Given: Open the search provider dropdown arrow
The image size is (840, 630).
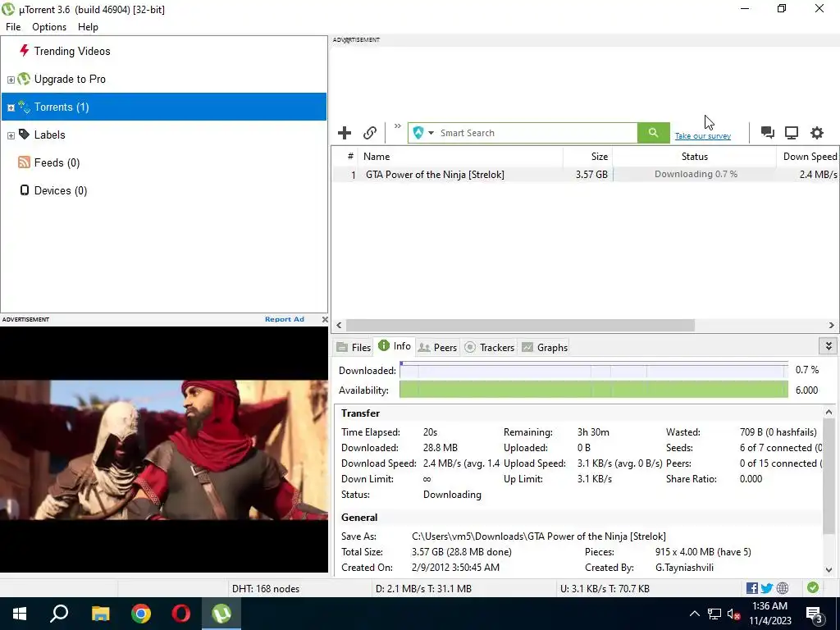Looking at the screenshot, I should click(x=431, y=133).
